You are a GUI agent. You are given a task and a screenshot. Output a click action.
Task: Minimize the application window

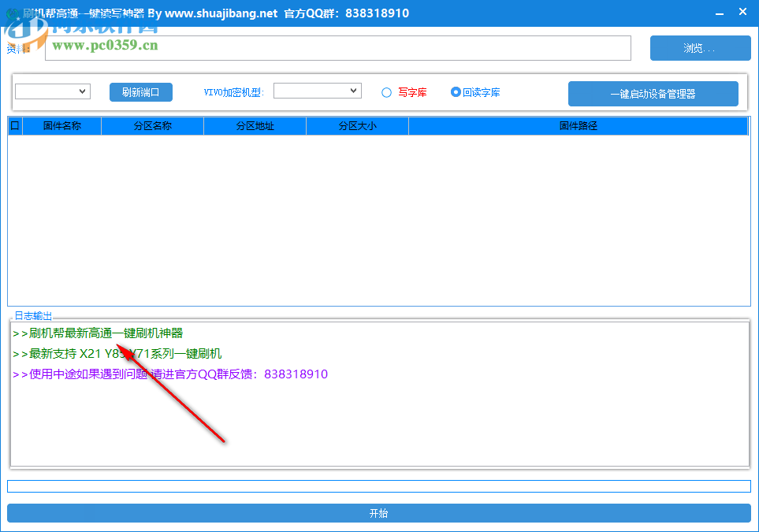[720, 13]
